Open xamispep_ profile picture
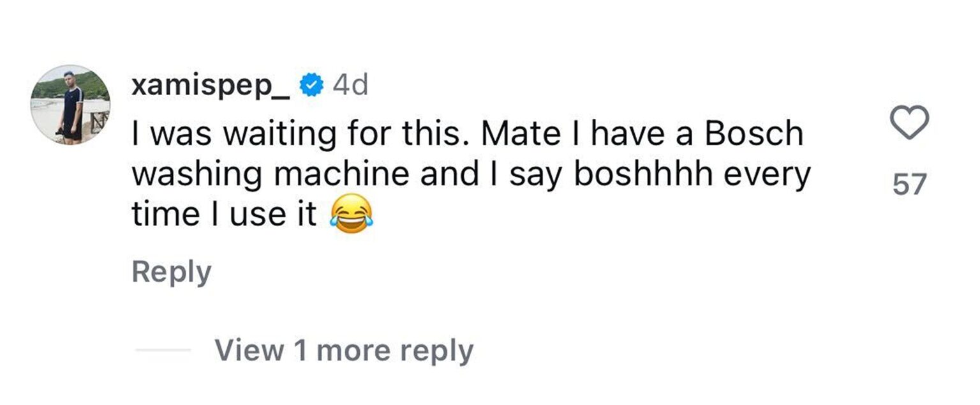 coord(71,104)
